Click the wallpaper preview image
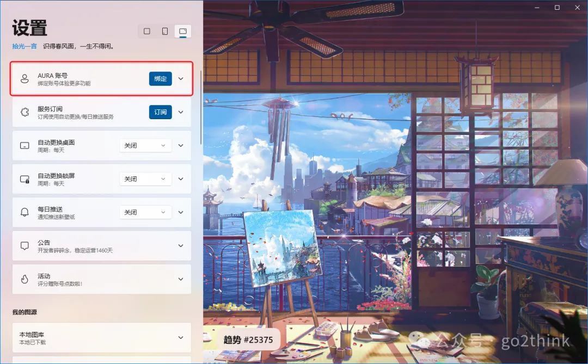Screen dimensions: 588x364 tap(395, 182)
